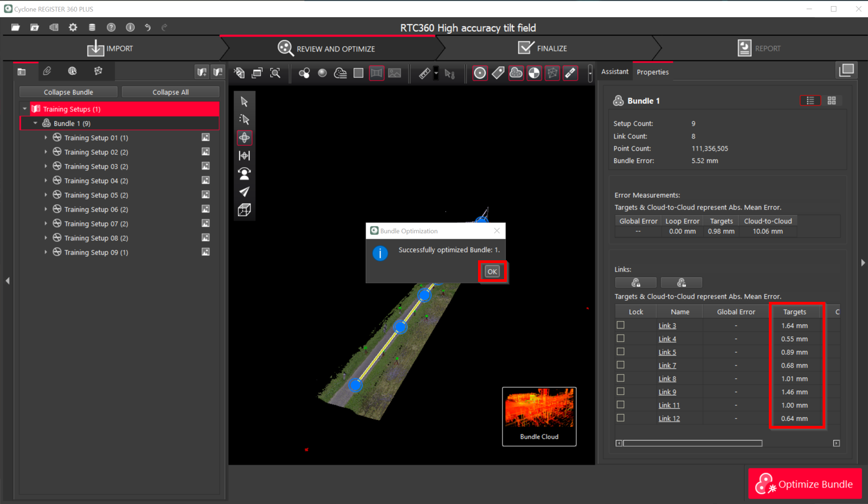This screenshot has width=868, height=504.
Task: Expand Training Setup 01 tree node
Action: pos(46,137)
